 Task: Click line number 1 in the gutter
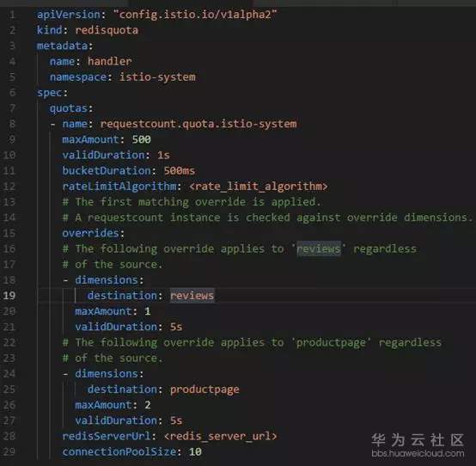click(11, 15)
